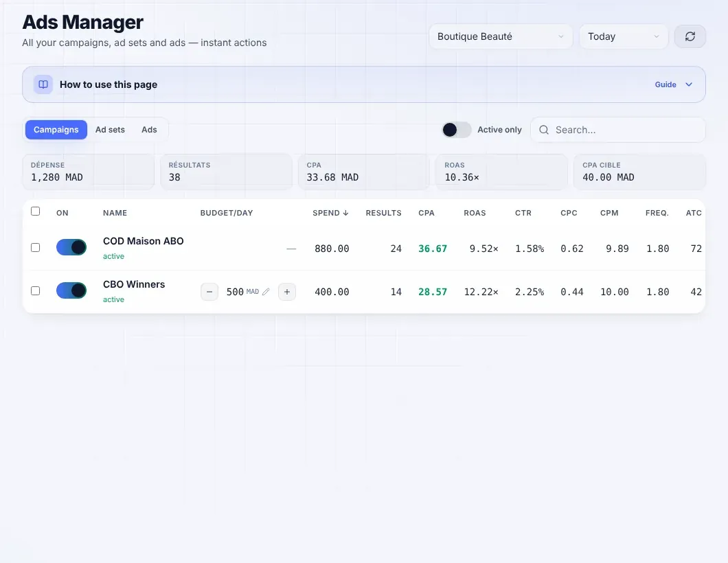
Task: Check the COD Maison ABO row checkbox
Action: (x=35, y=247)
